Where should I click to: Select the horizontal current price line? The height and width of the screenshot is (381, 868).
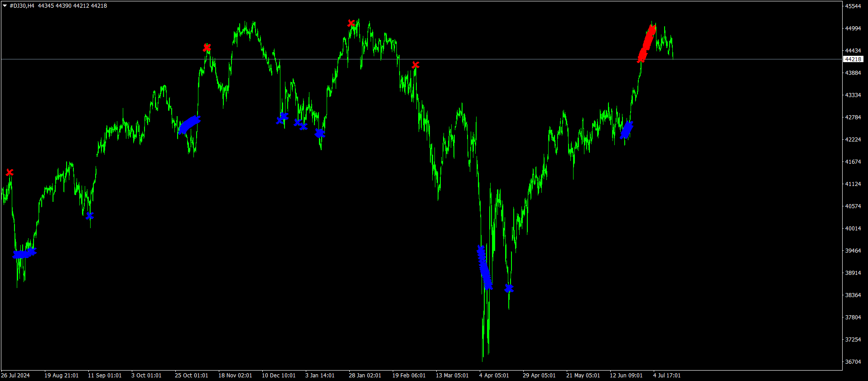coord(453,59)
